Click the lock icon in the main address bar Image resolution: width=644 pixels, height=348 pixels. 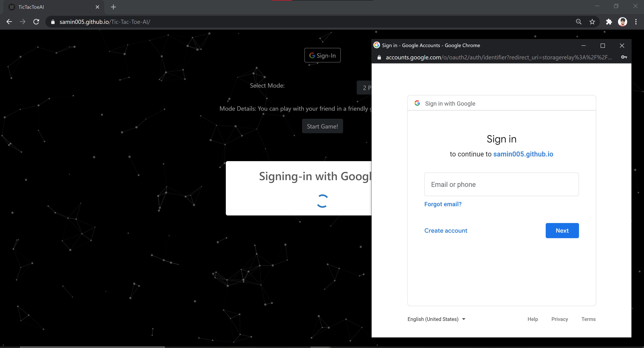tap(53, 22)
